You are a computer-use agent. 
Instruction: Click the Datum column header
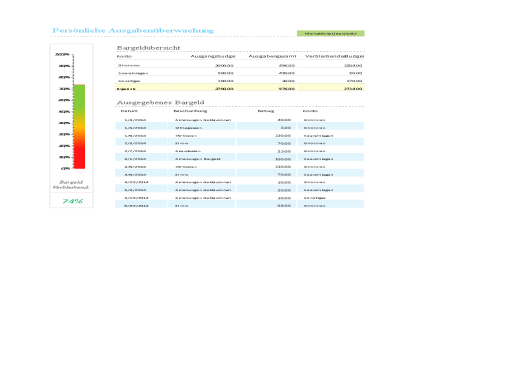pyautogui.click(x=129, y=111)
